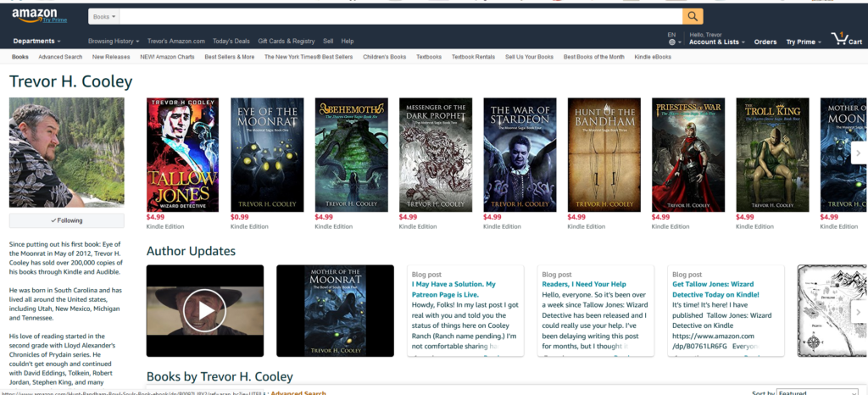Open the Tallow Jones book cover
The width and height of the screenshot is (868, 395).
[x=183, y=155]
